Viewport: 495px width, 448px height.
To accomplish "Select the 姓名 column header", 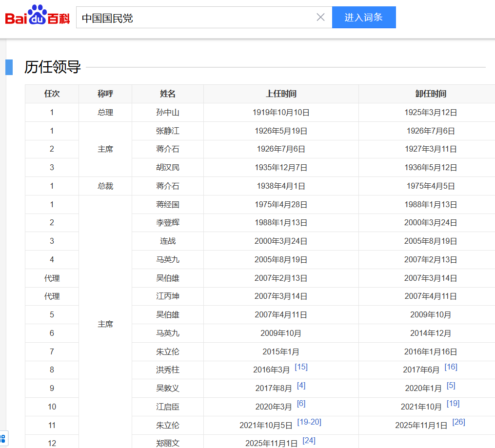I will point(167,94).
